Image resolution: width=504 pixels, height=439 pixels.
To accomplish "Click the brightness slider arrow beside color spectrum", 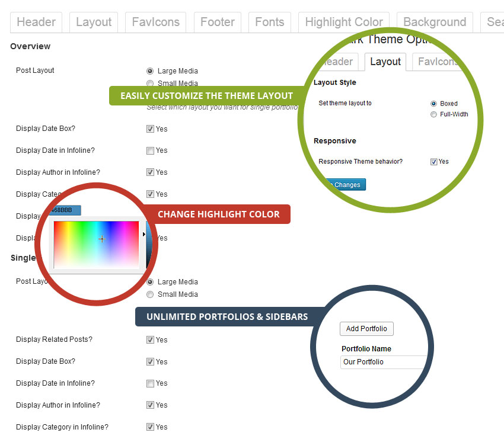I will coord(144,235).
